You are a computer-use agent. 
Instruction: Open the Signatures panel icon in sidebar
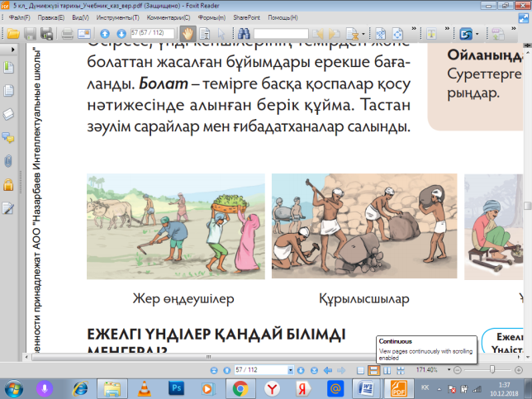pyautogui.click(x=8, y=208)
